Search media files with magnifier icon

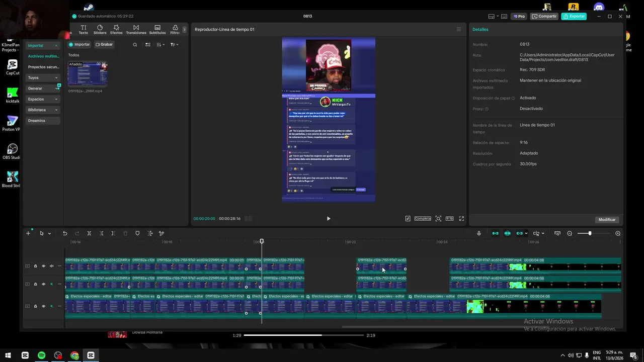pos(135,45)
